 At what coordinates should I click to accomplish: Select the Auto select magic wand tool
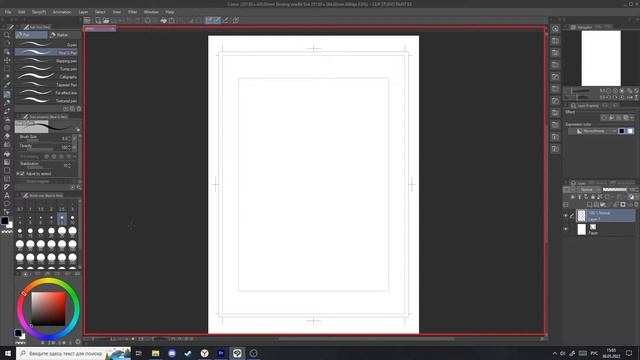[x=7, y=77]
